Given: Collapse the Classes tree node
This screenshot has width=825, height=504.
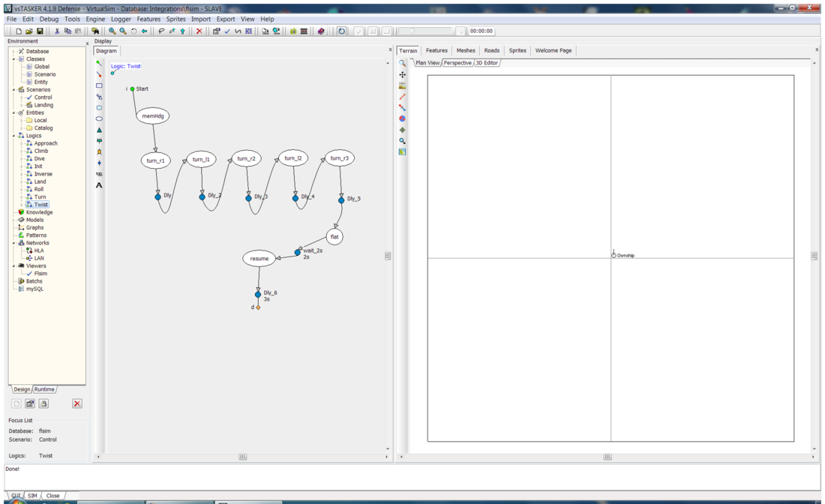Looking at the screenshot, I should [13, 59].
